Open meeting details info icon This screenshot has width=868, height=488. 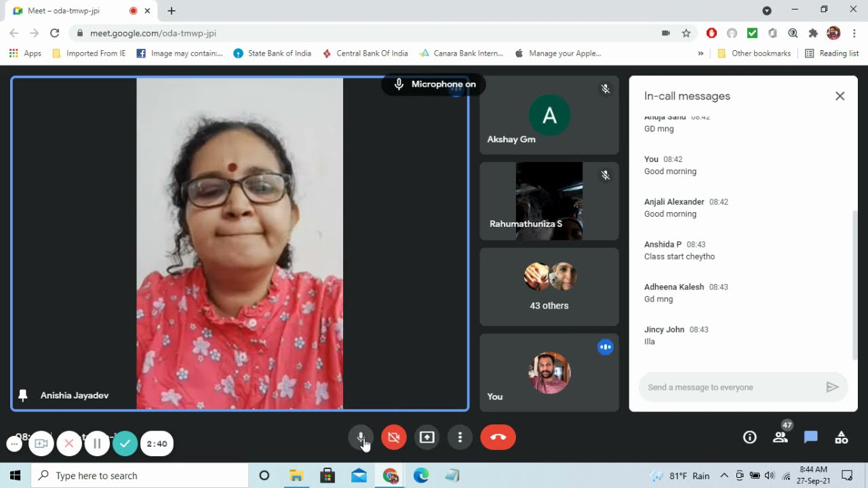coord(749,437)
